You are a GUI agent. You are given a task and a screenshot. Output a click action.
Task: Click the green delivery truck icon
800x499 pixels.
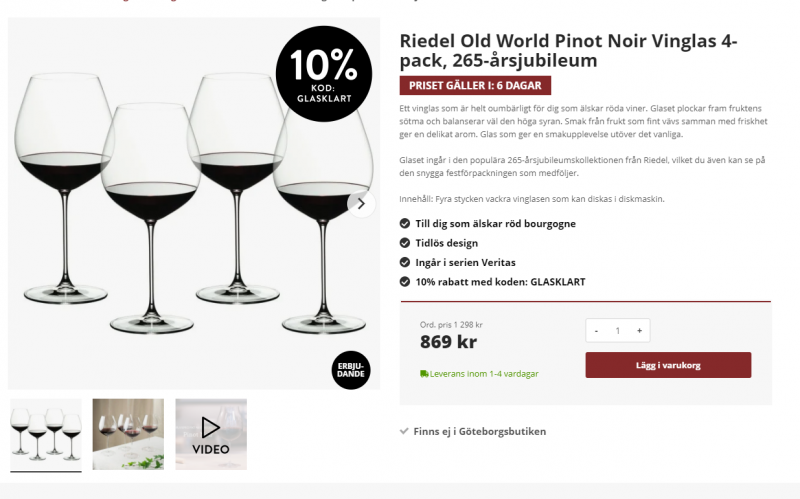(x=424, y=374)
